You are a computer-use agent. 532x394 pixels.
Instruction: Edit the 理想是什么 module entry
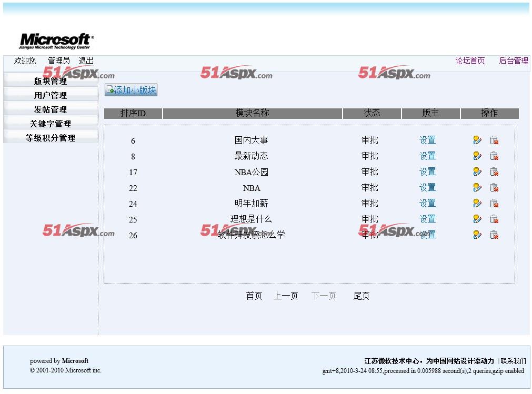tap(477, 219)
